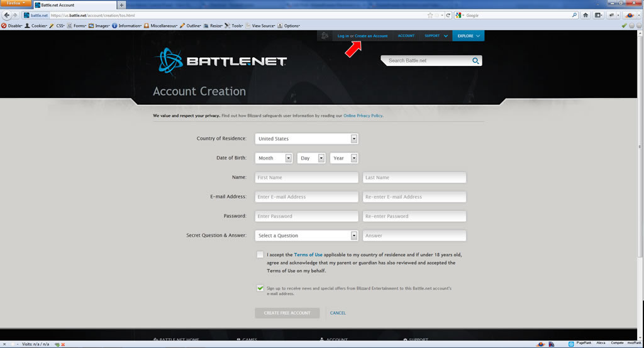Open the Cookies toolbar menu

point(36,26)
